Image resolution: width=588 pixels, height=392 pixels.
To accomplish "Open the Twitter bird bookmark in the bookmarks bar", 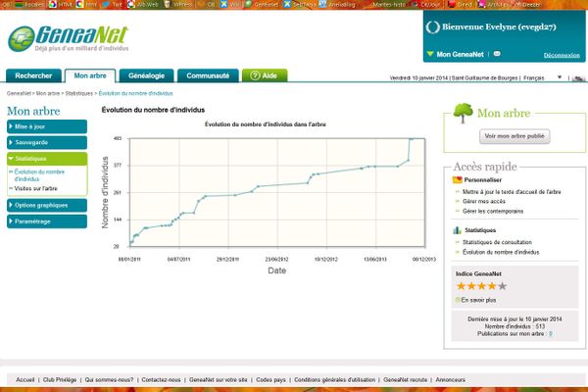I will click(112, 5).
